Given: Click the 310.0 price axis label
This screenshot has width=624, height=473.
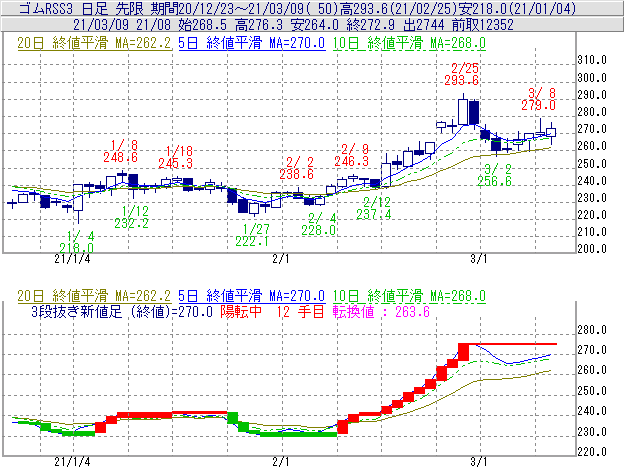Looking at the screenshot, I should click(592, 60).
